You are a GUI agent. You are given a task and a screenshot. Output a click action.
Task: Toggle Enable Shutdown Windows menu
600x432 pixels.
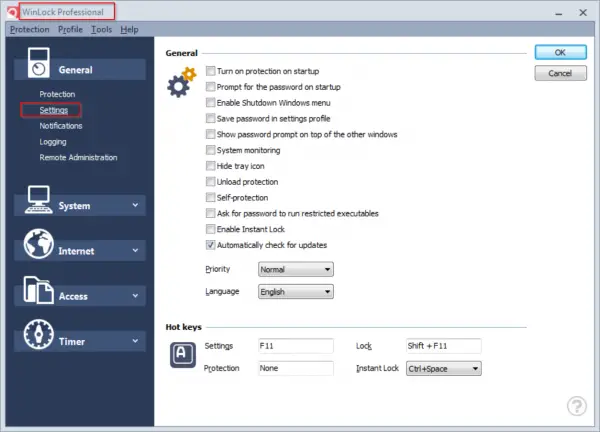(210, 103)
